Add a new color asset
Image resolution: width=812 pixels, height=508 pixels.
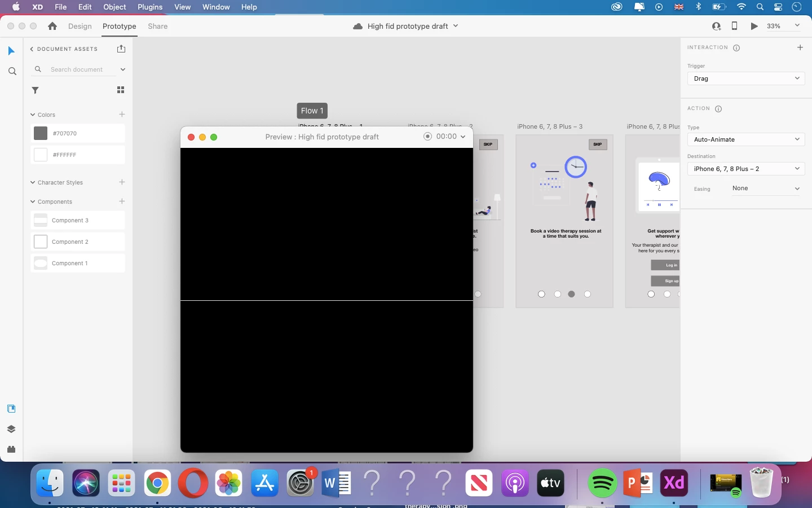(x=122, y=115)
